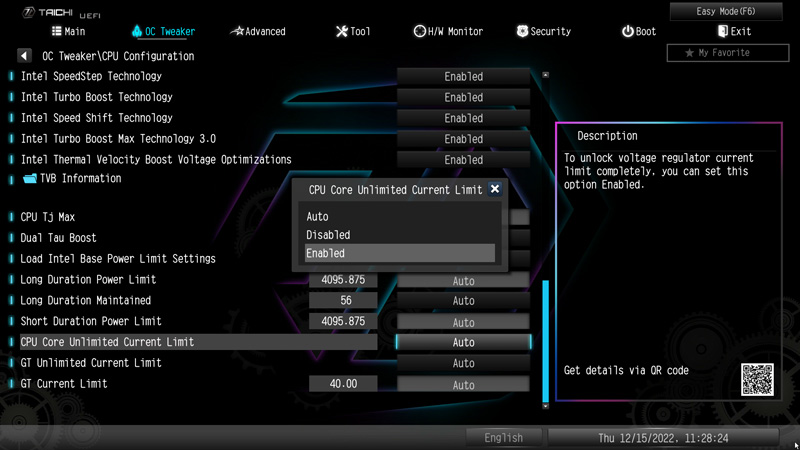Close the CPU Core Unlimited Current Limit popup
This screenshot has height=450, width=800.
click(x=494, y=189)
